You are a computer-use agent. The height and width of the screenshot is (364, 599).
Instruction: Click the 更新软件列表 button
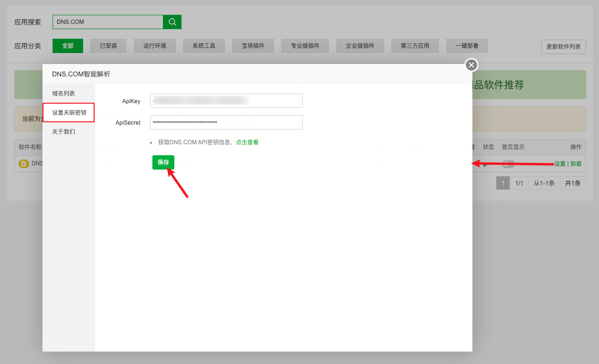pyautogui.click(x=564, y=47)
